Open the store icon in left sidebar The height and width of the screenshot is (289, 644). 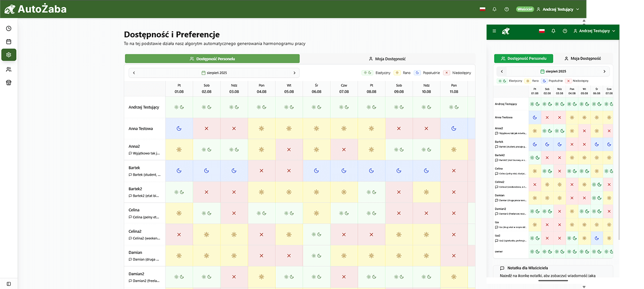click(x=8, y=83)
